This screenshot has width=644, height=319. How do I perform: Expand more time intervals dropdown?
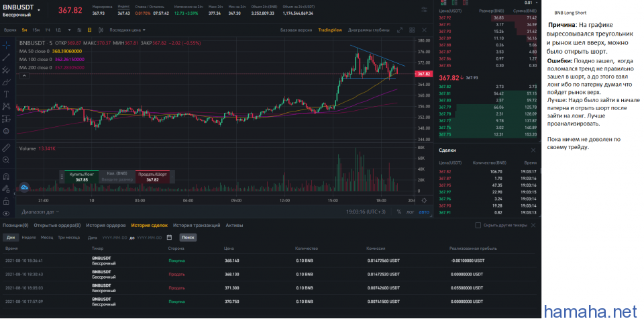[69, 30]
